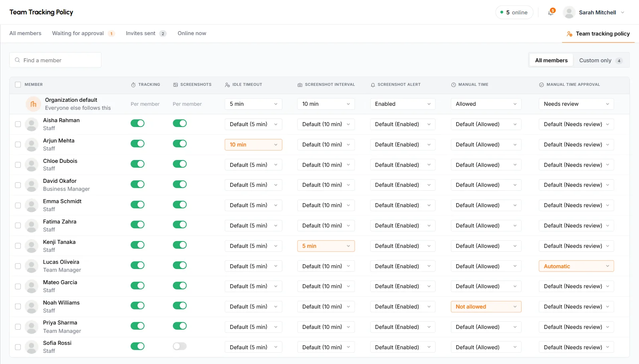Open Mateo Garcia's manual time approval dropdown
The image size is (639, 364).
click(576, 286)
